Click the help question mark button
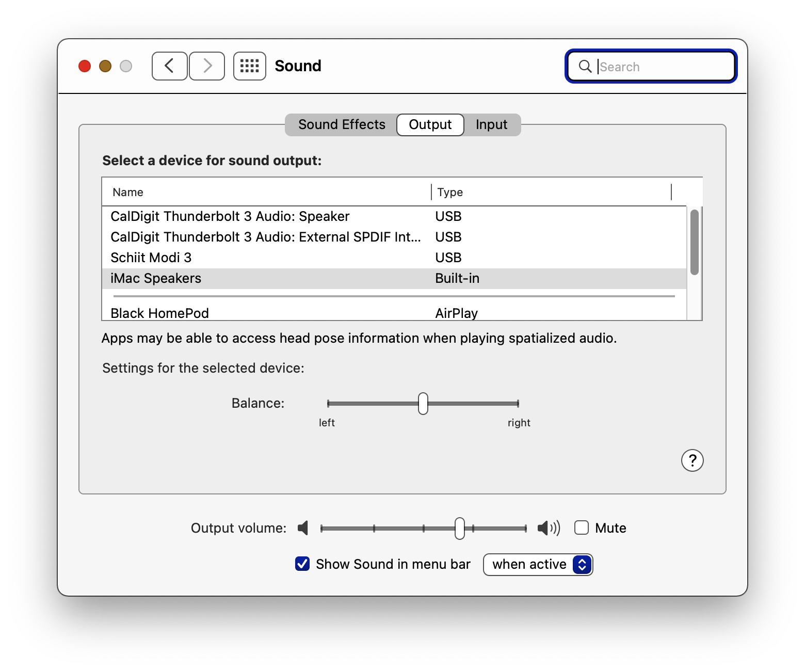 [x=692, y=460]
